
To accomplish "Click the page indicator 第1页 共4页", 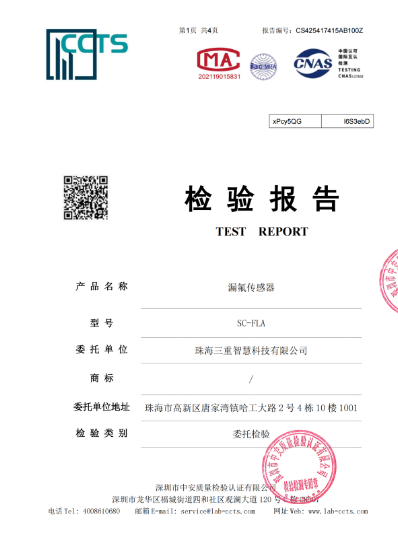I will click(x=198, y=31).
